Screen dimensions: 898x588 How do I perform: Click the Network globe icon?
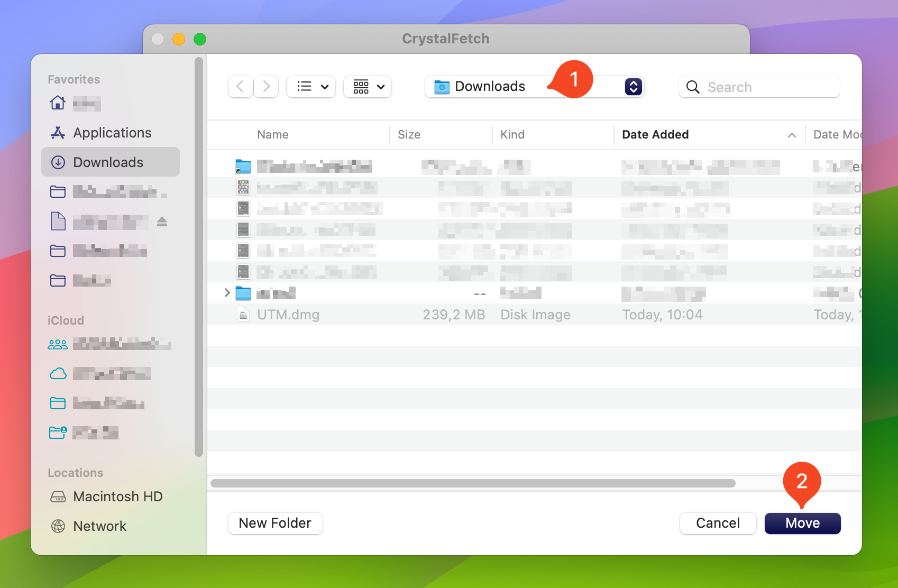58,526
